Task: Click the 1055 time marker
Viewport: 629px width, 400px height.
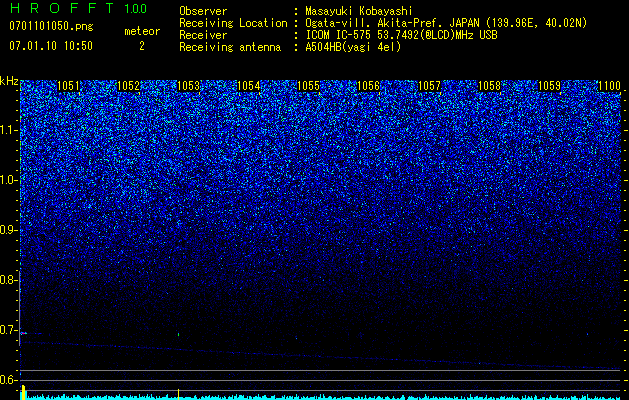Action: [308, 86]
